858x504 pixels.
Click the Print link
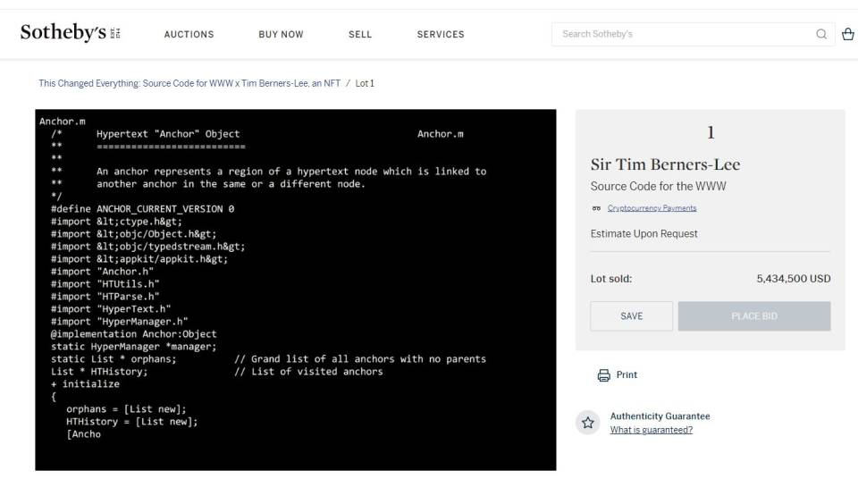click(x=627, y=374)
